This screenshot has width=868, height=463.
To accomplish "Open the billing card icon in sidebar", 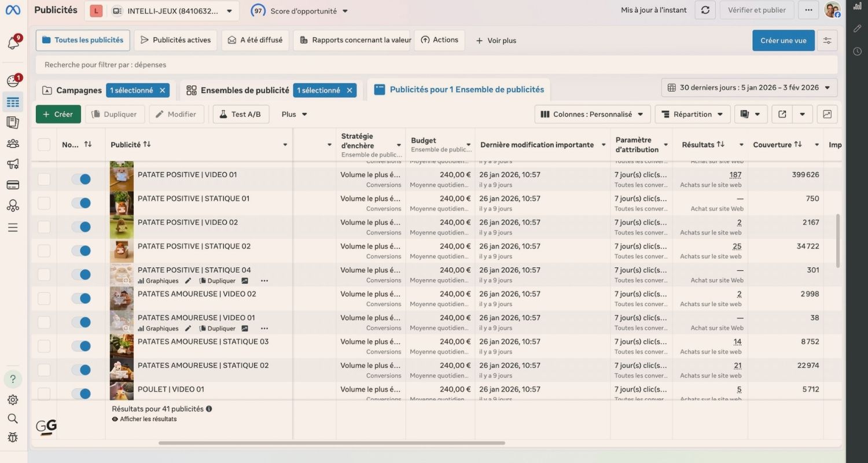I will pyautogui.click(x=13, y=185).
